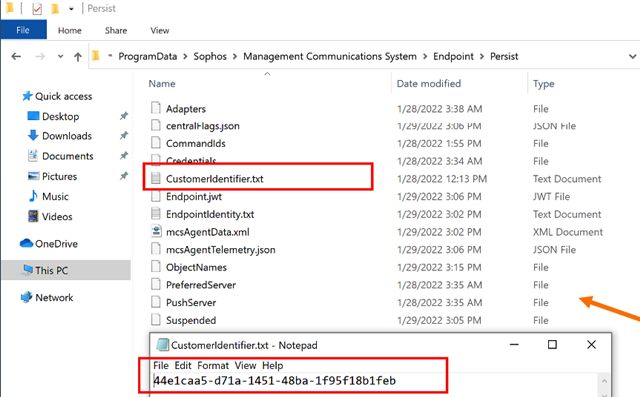
Task: Go up one folder level arrow
Action: pyautogui.click(x=78, y=56)
